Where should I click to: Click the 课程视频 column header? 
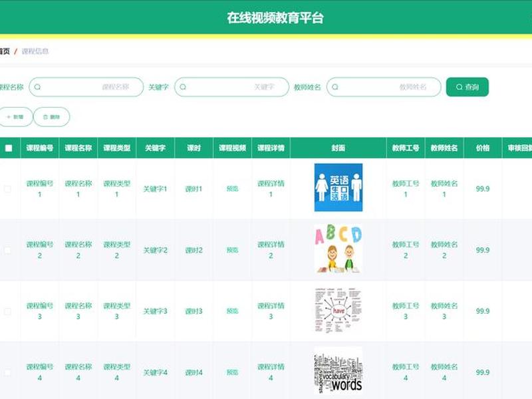[232, 148]
